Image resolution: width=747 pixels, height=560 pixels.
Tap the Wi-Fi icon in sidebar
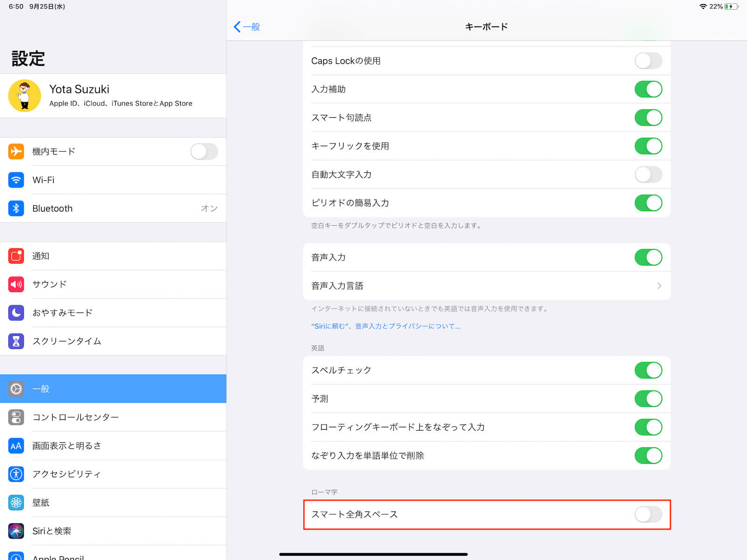pos(16,180)
